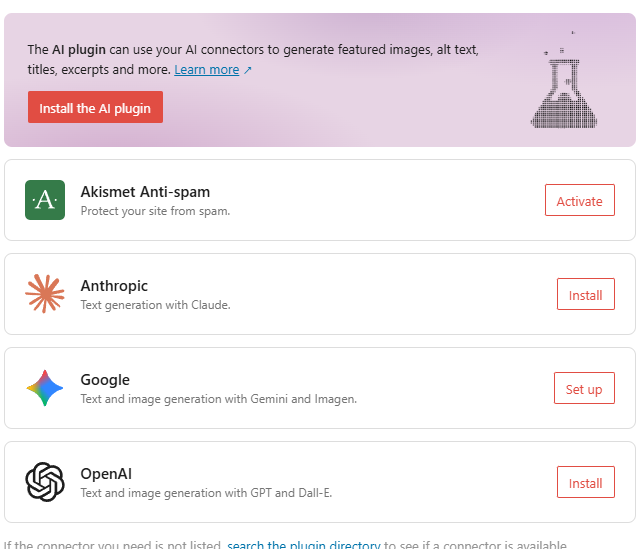Screen dimensions: 639x549
Task: Install the AI plugin from the banner
Action: pos(95,107)
